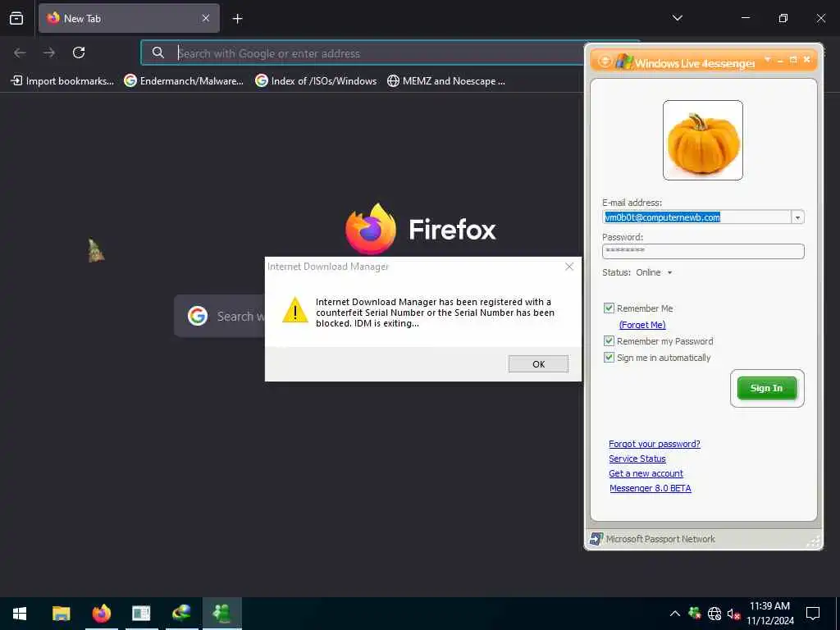
Task: Reload the current page
Action: click(79, 52)
